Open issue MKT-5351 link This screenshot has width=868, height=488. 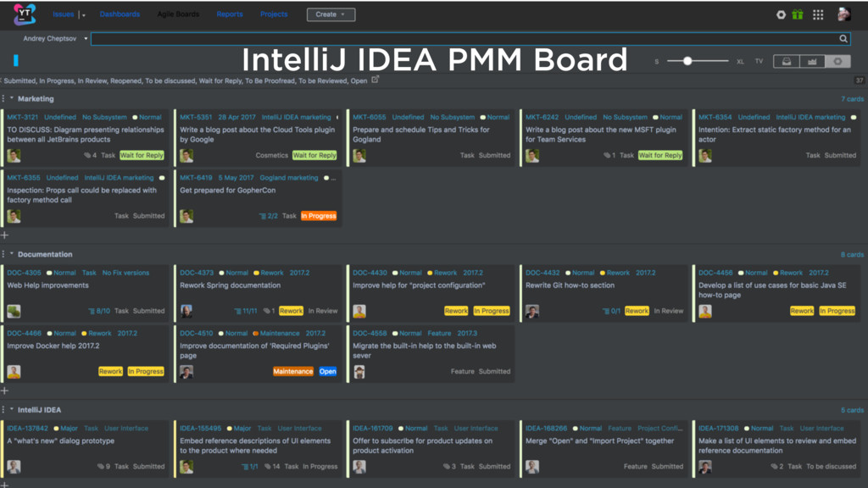click(x=196, y=117)
